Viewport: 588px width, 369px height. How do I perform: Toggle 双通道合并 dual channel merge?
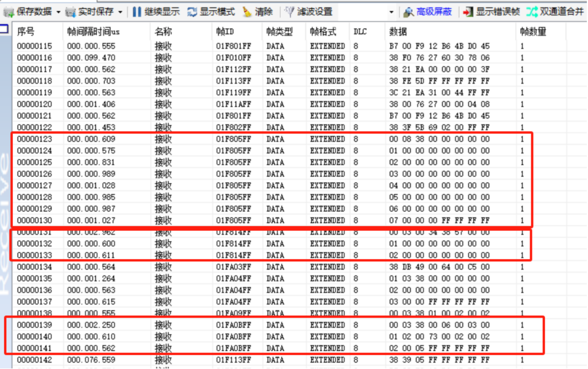tap(532, 12)
